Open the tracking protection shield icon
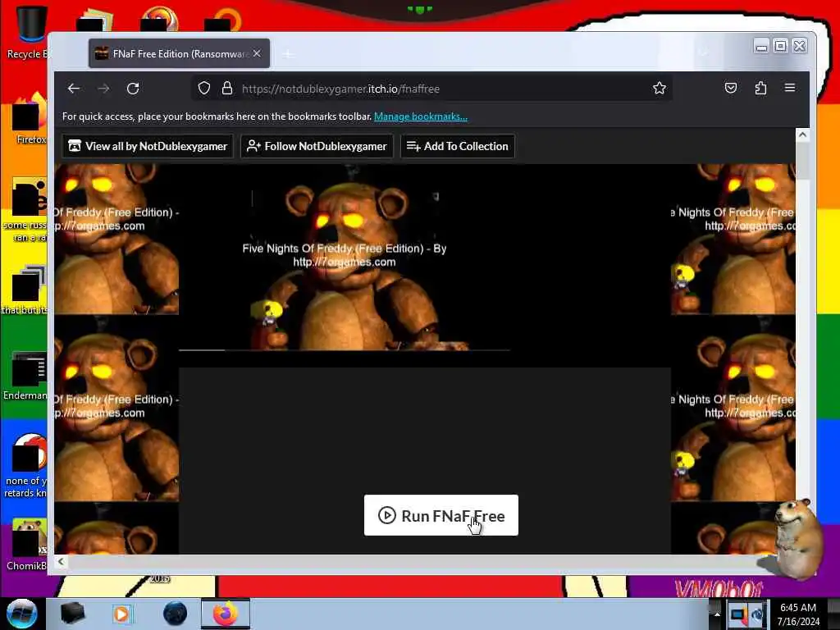Screen dimensions: 840x630 (203, 89)
